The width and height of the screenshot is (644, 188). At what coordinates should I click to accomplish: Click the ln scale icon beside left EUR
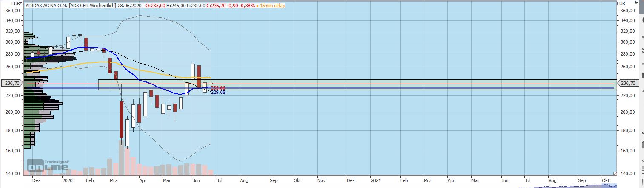point(20,3)
